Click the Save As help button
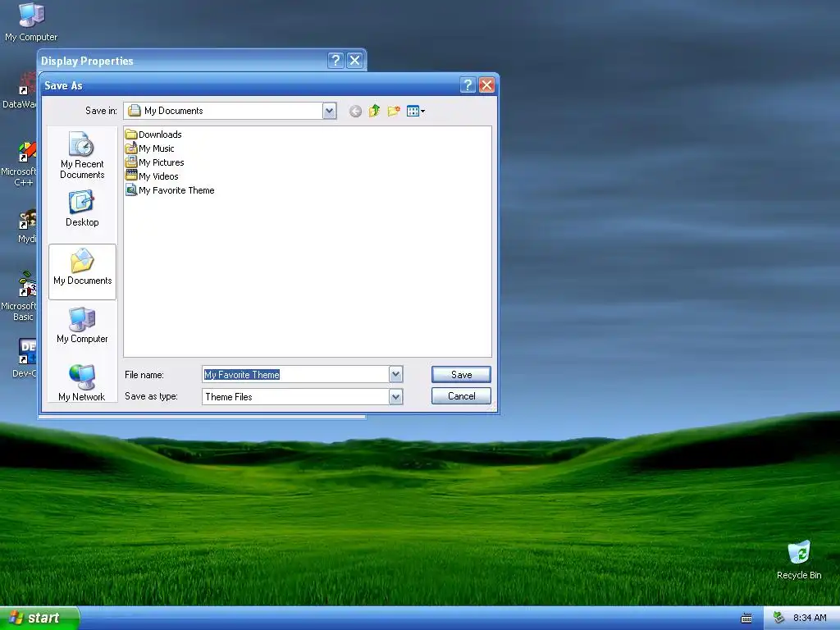Image resolution: width=840 pixels, height=630 pixels. (468, 85)
